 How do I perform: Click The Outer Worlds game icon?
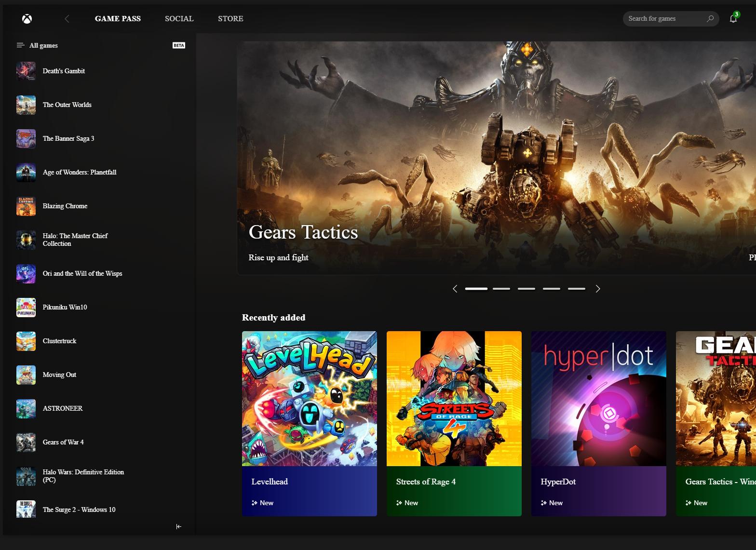[26, 105]
